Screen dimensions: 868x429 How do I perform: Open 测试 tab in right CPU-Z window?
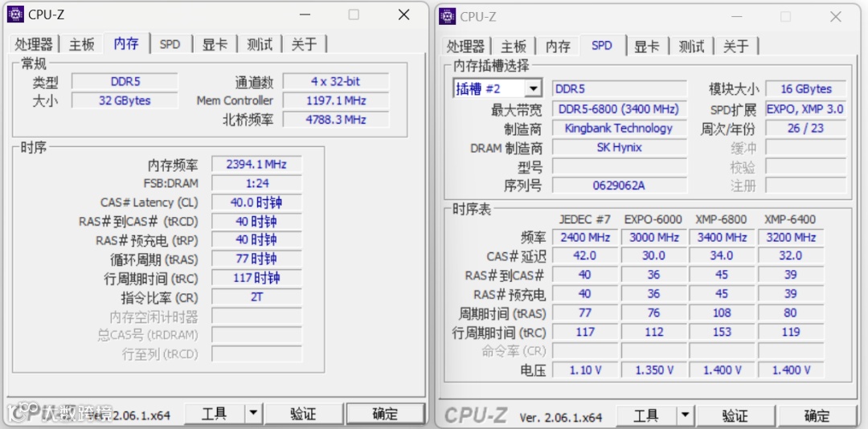(691, 47)
